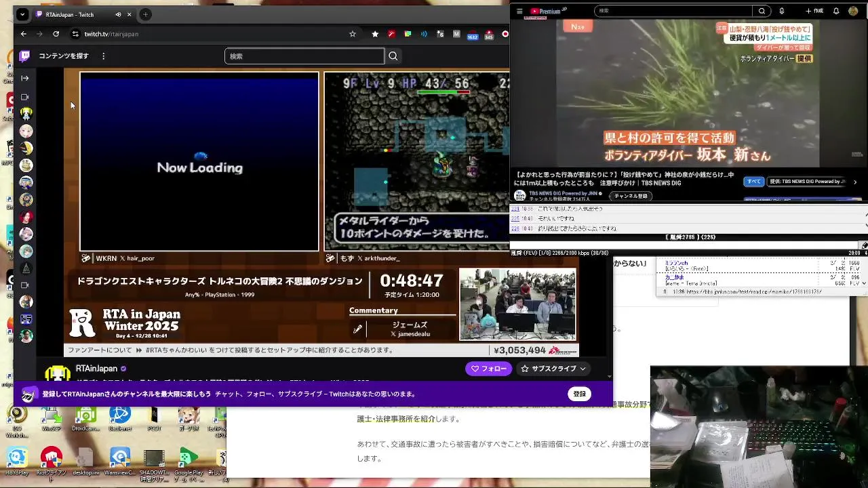Image resolution: width=868 pixels, height=488 pixels.
Task: Select the 提供: TBS NEWS DIG chip
Action: coord(807,182)
